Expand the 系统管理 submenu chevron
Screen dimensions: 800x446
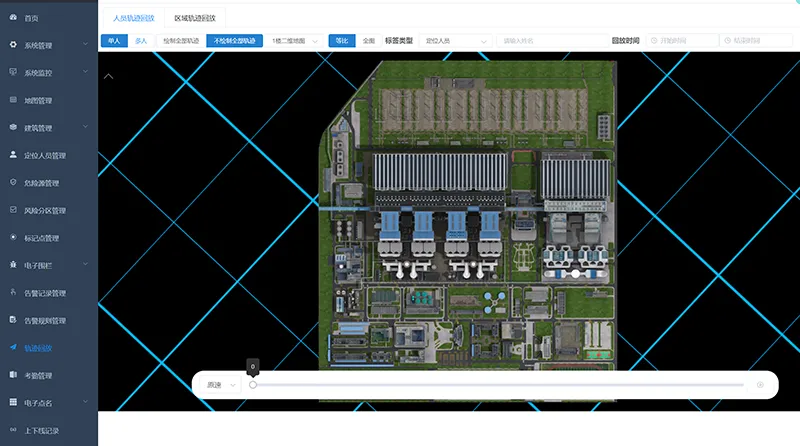coord(85,44)
